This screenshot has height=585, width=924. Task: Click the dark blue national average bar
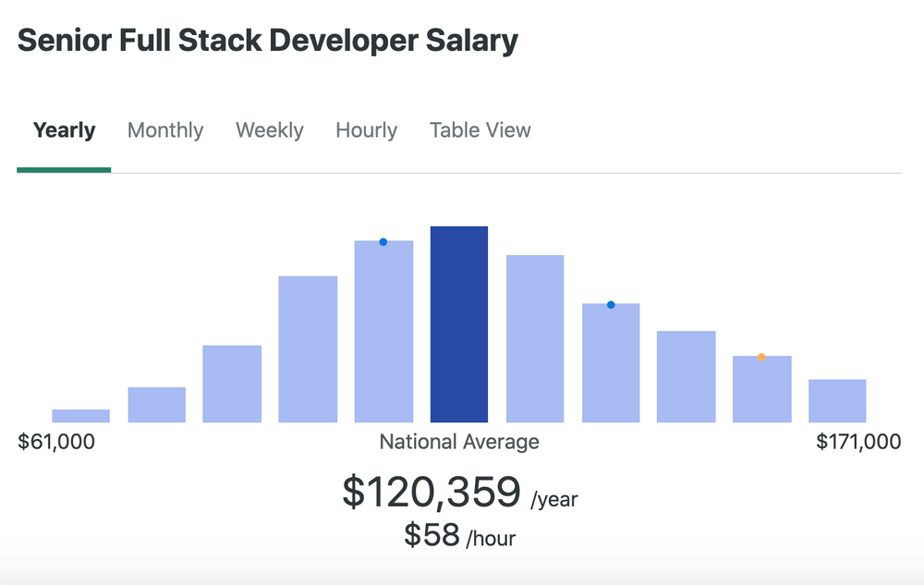click(x=459, y=324)
